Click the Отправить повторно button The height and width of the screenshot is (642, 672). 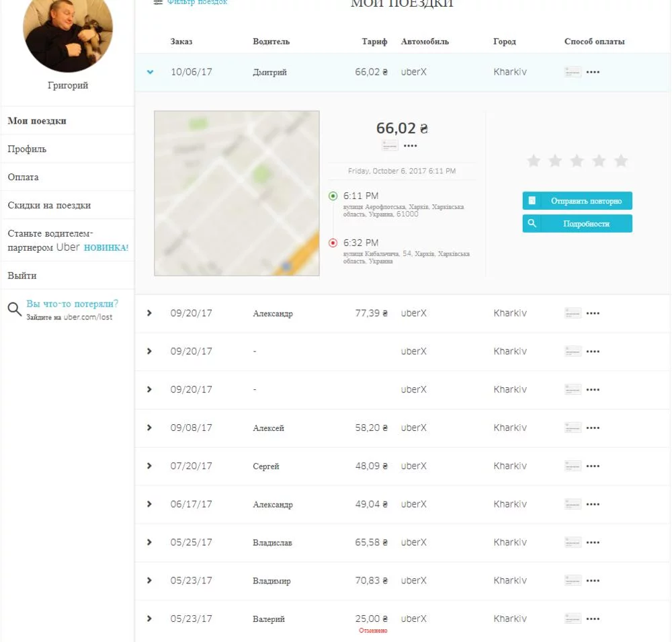click(577, 201)
